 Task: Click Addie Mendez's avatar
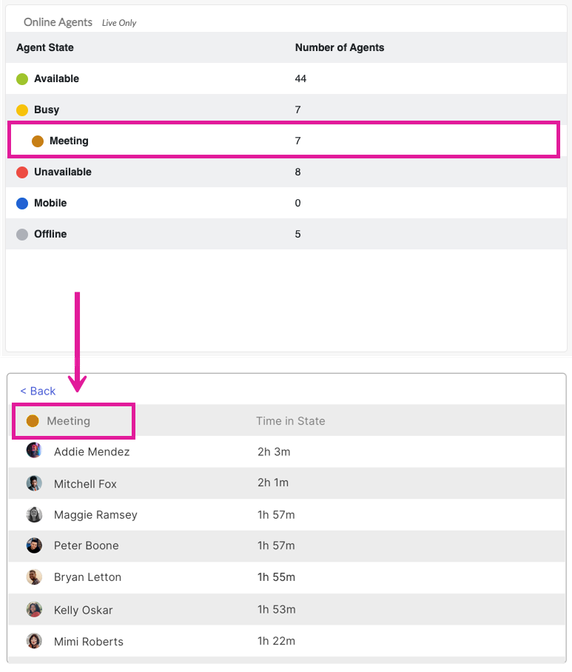pos(34,450)
